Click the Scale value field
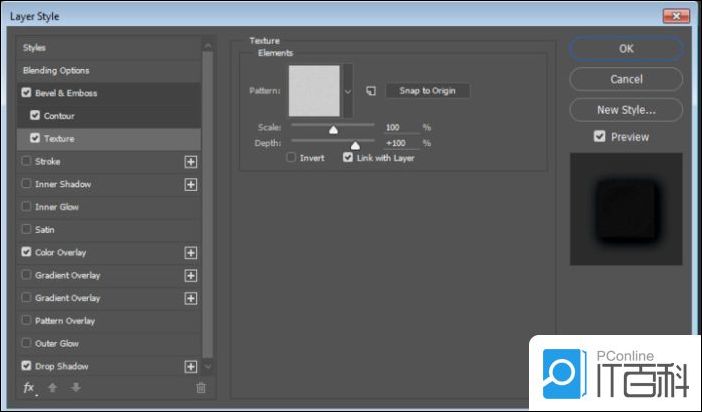This screenshot has width=702, height=412. 402,128
